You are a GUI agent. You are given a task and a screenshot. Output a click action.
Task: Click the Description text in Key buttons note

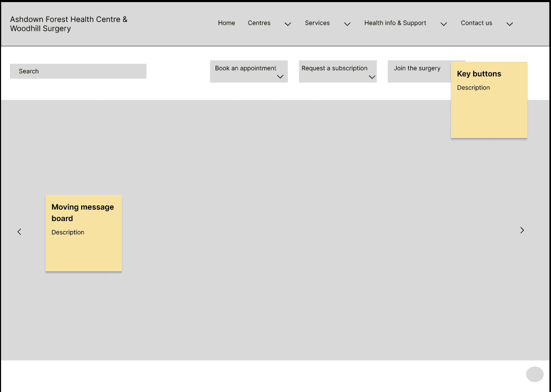click(x=474, y=88)
